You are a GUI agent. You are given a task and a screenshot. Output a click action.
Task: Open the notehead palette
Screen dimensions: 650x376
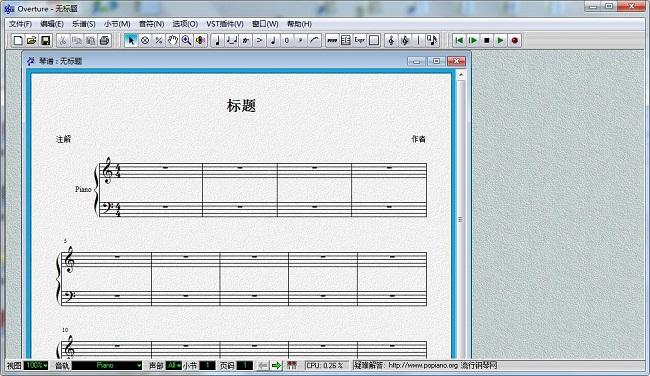[273, 40]
